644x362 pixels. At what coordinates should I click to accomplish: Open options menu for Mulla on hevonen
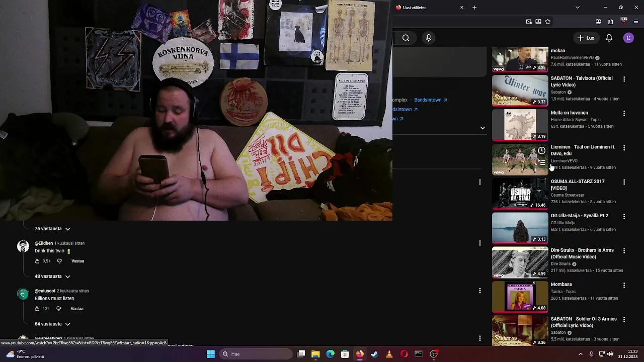coord(624,114)
